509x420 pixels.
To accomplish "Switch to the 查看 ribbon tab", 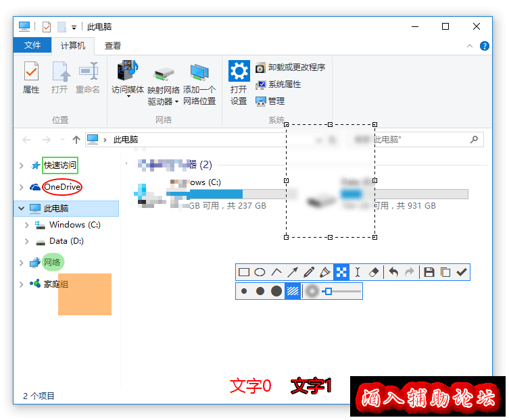I will (x=113, y=45).
